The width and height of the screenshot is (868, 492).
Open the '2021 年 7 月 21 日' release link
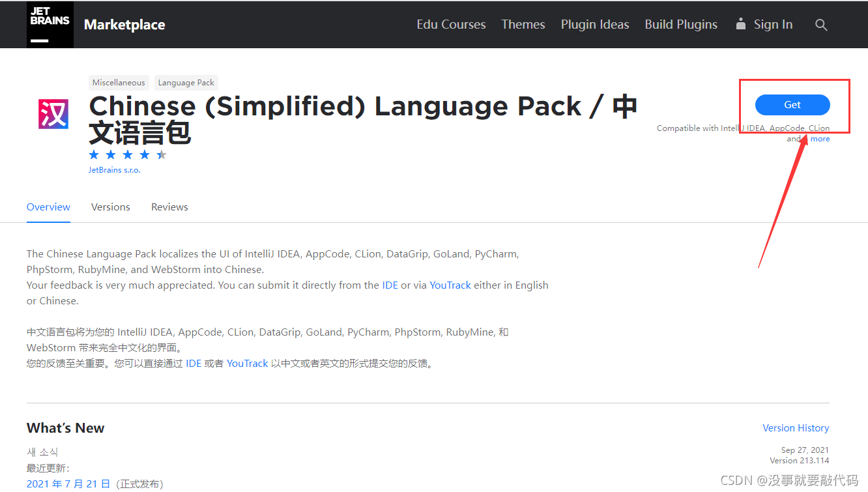[68, 484]
